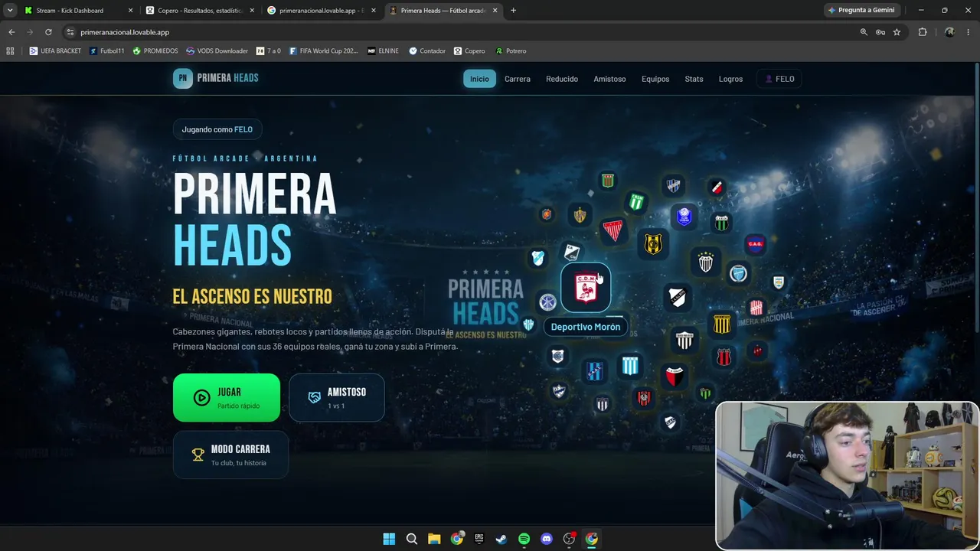This screenshot has height=551, width=980.
Task: Choose the light blue and white striped square badge
Action: (x=630, y=366)
